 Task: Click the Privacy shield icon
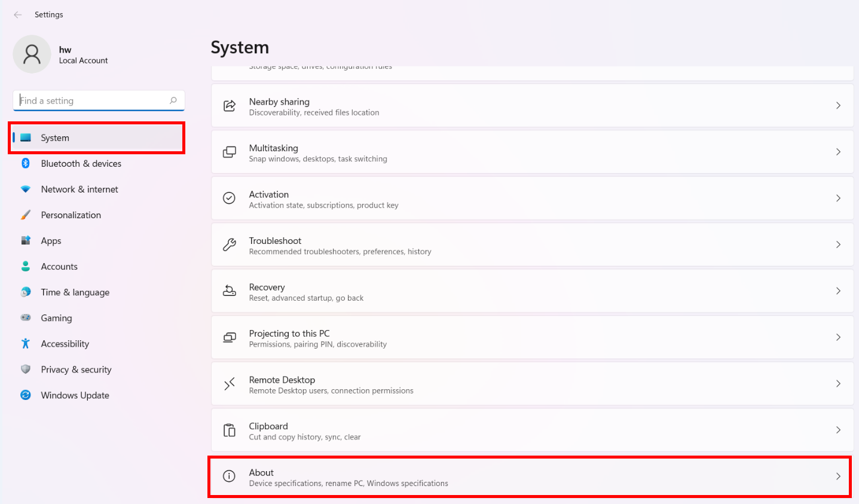(26, 369)
